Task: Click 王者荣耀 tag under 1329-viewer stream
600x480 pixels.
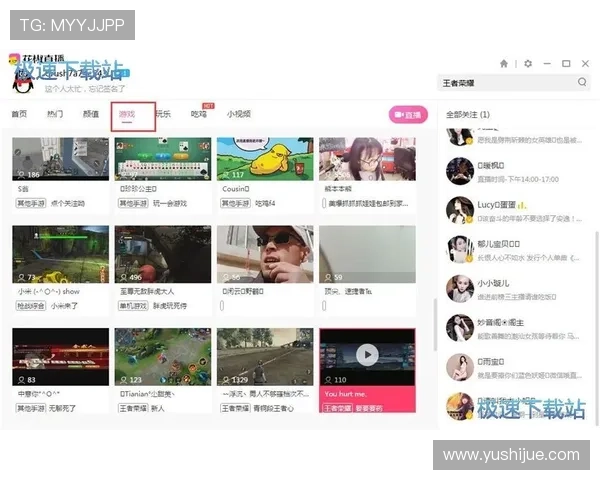Action: 235,408
